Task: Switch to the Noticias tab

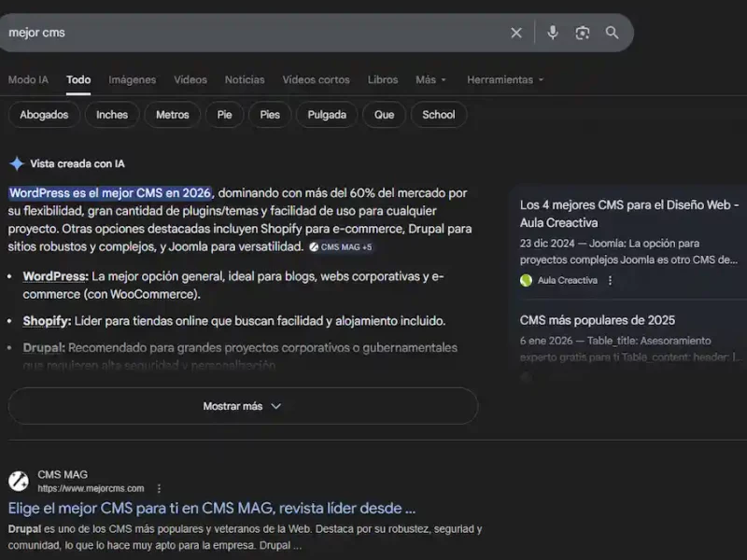Action: click(245, 79)
